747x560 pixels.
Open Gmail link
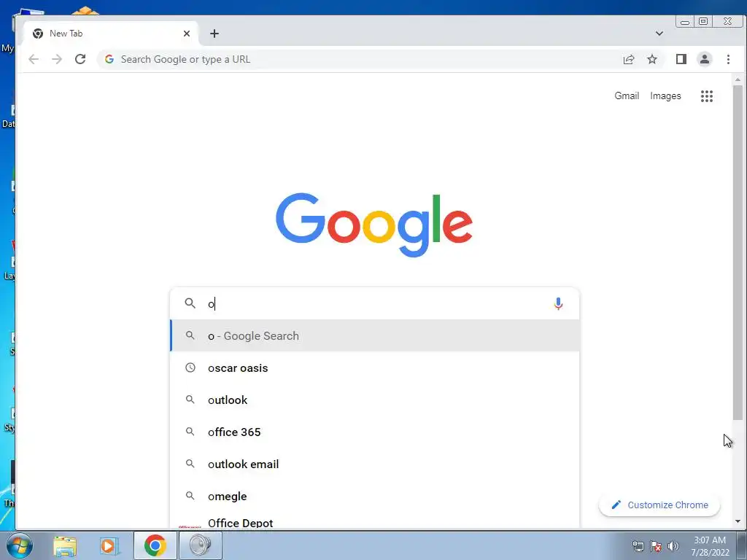tap(627, 96)
